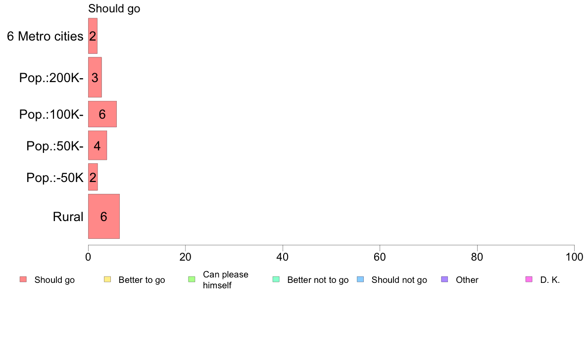This screenshot has height=364, width=588.
Task: Click the purple Other legend swatch
Action: point(445,279)
